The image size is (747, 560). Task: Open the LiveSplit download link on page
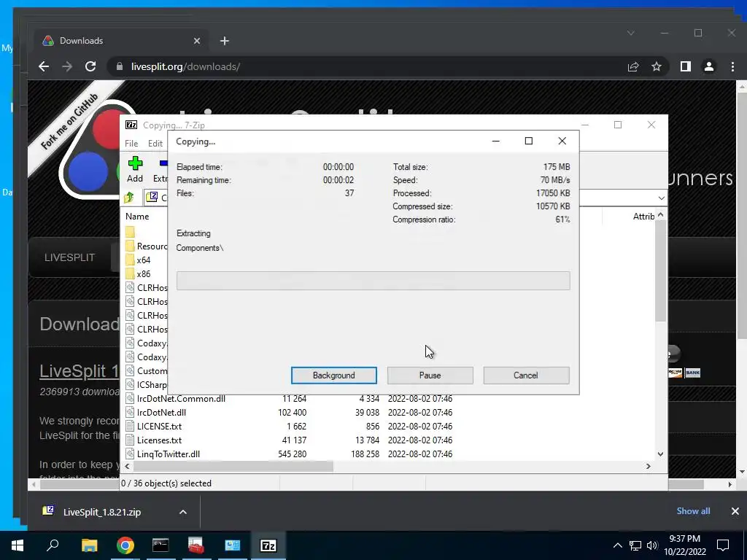pos(79,371)
